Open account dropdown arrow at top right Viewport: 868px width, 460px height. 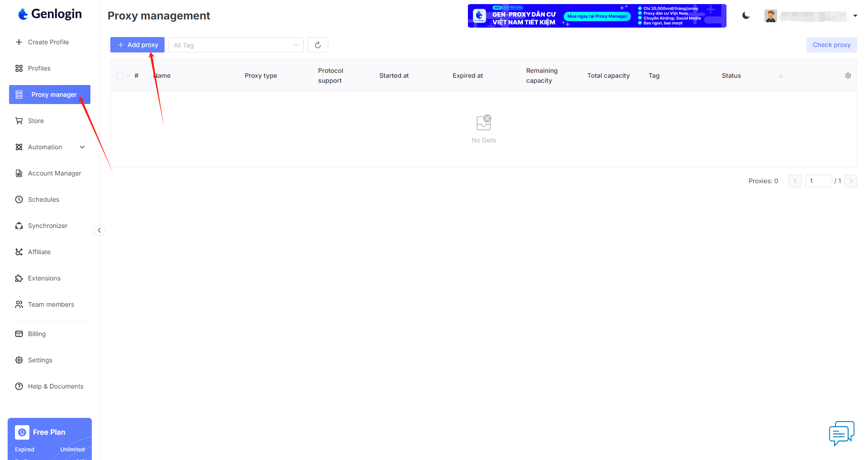(x=855, y=16)
